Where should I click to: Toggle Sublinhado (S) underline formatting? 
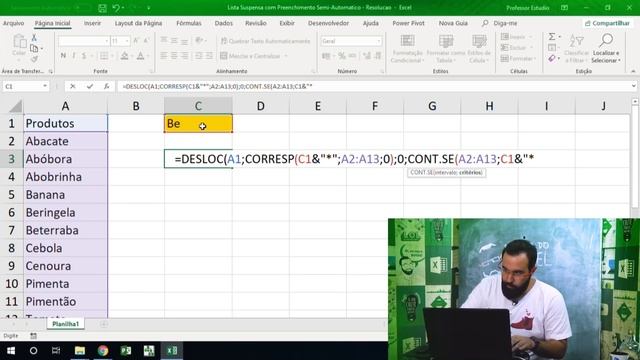tap(84, 56)
